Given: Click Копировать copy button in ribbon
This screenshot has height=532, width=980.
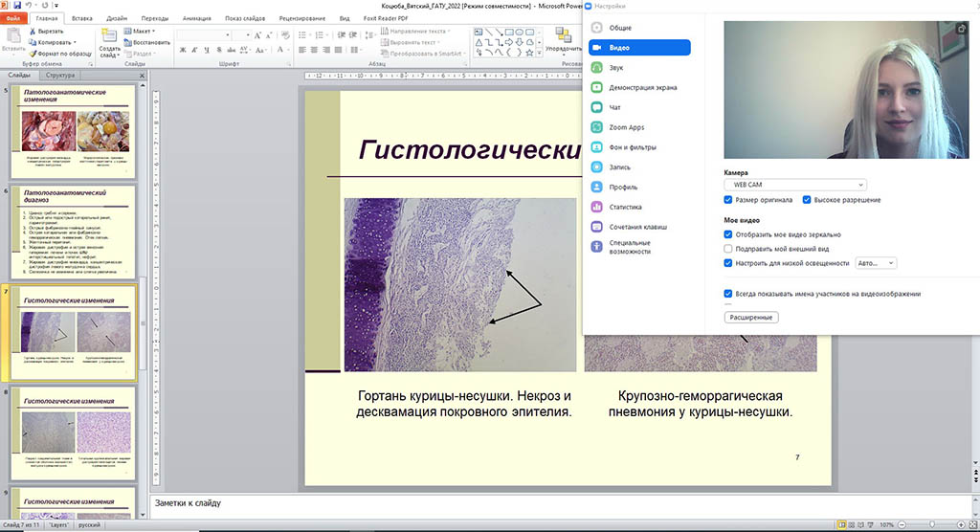Looking at the screenshot, I should click(x=51, y=42).
